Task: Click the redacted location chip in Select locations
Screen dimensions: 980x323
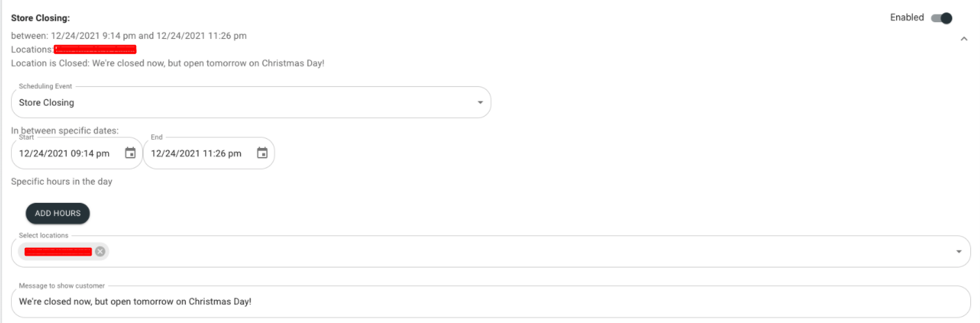Action: (x=58, y=251)
